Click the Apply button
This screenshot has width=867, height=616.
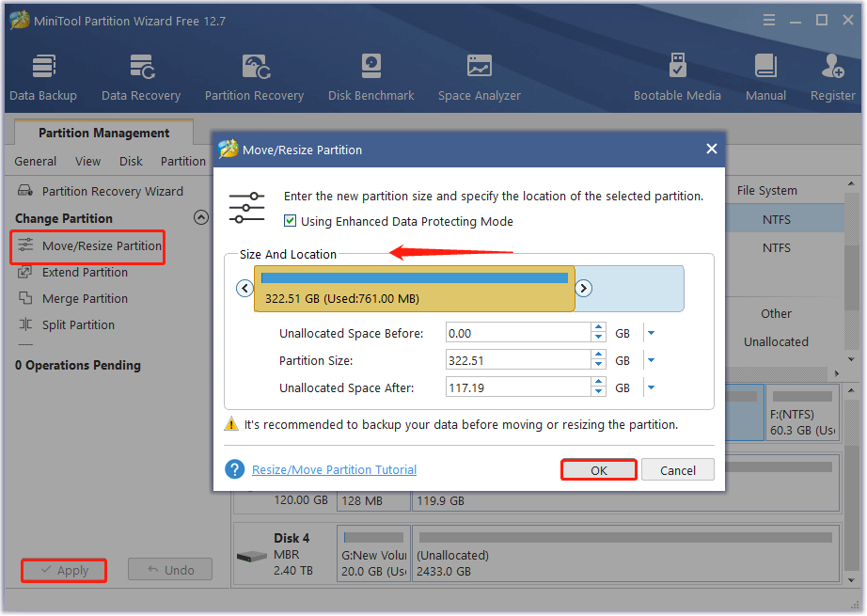click(x=64, y=570)
